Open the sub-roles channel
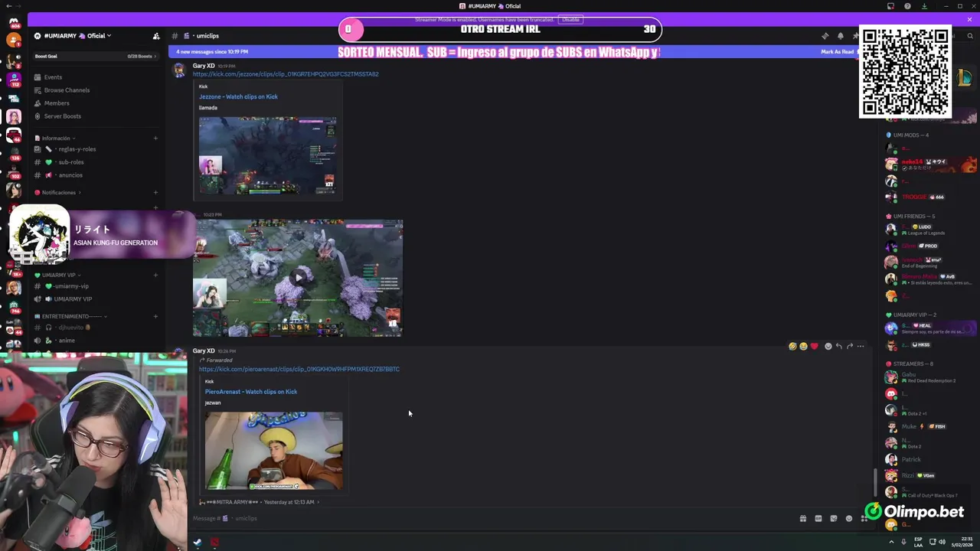Image resolution: width=980 pixels, height=551 pixels. (70, 162)
